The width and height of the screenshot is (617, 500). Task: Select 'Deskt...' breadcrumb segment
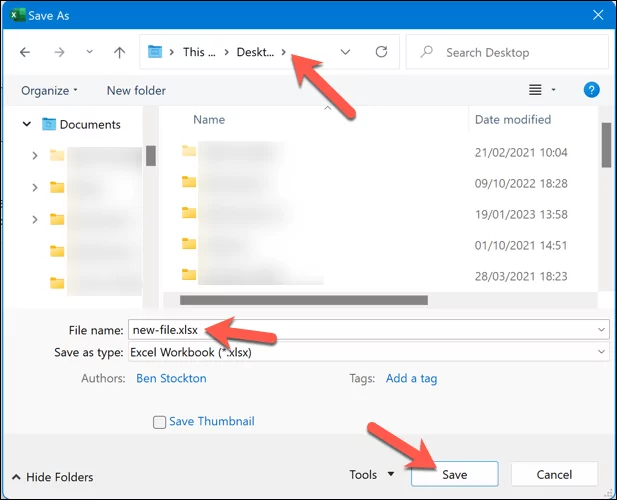point(255,52)
